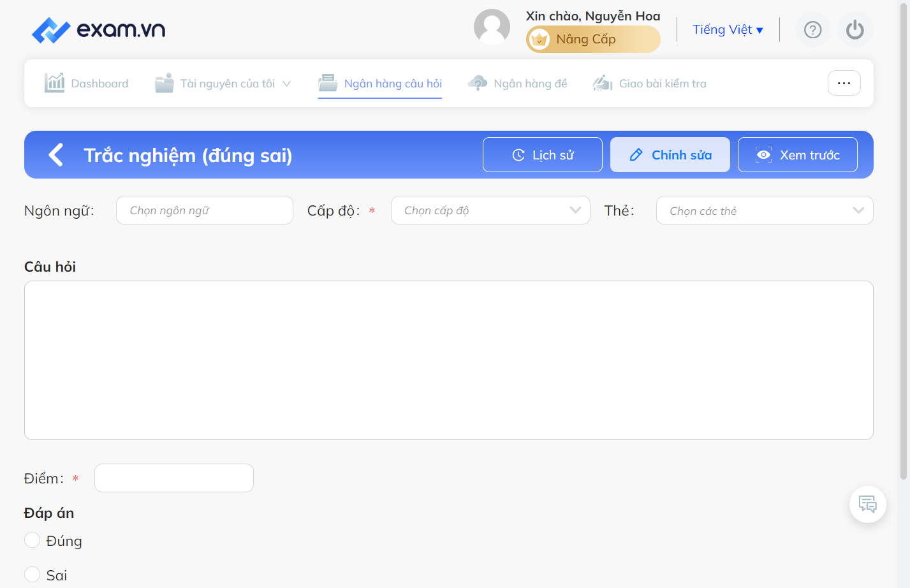The image size is (910, 588).
Task: Click the pencil icon in Chỉnh sửa
Action: click(x=636, y=155)
